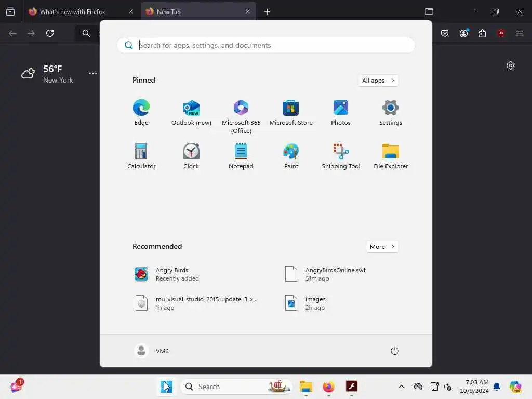This screenshot has width=532, height=399.
Task: Open widgets icon with notification badge
Action: tap(17, 386)
